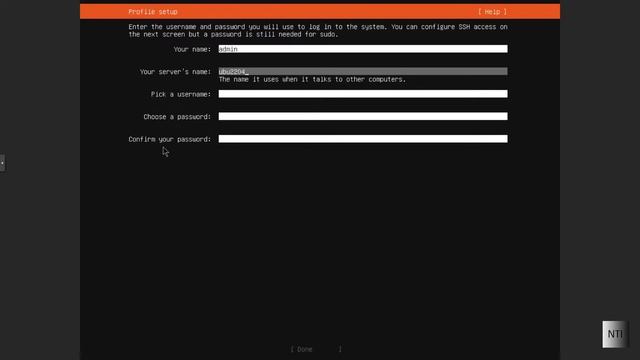The width and height of the screenshot is (640, 360).
Task: Select the 'Pick a username:' label
Action: click(181, 94)
